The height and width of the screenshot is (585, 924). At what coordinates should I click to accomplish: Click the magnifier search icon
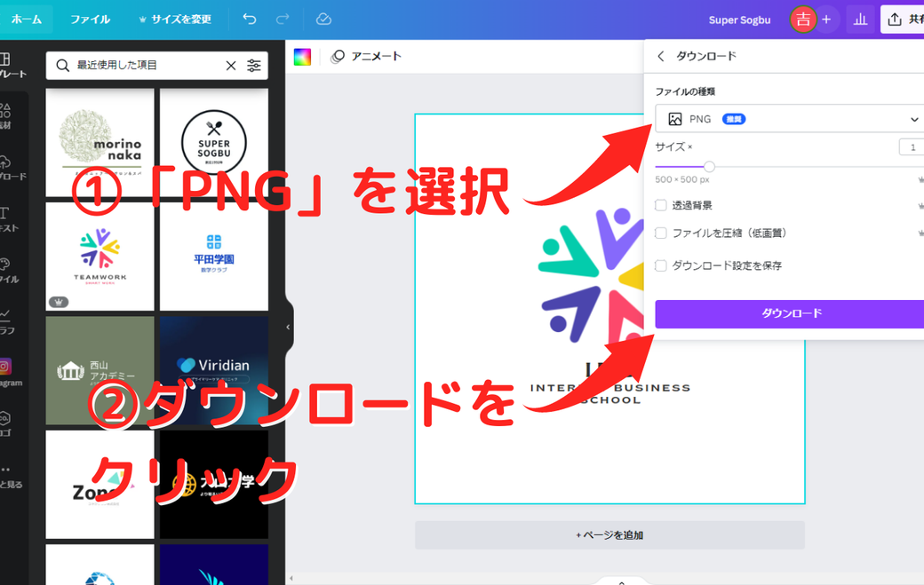(x=62, y=66)
